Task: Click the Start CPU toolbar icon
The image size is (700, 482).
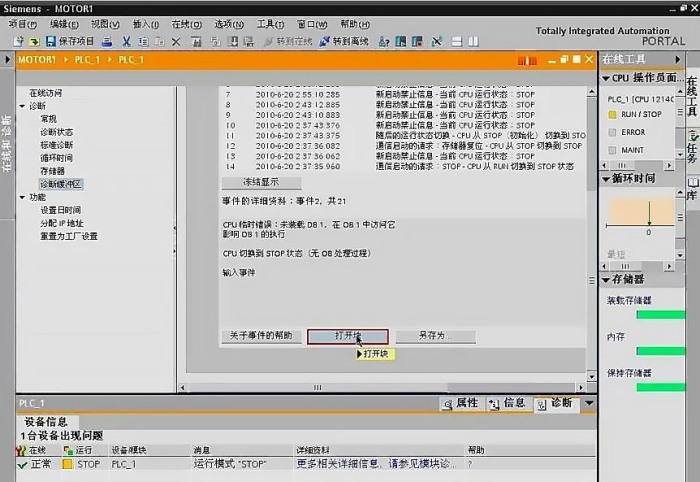Action: click(x=401, y=42)
